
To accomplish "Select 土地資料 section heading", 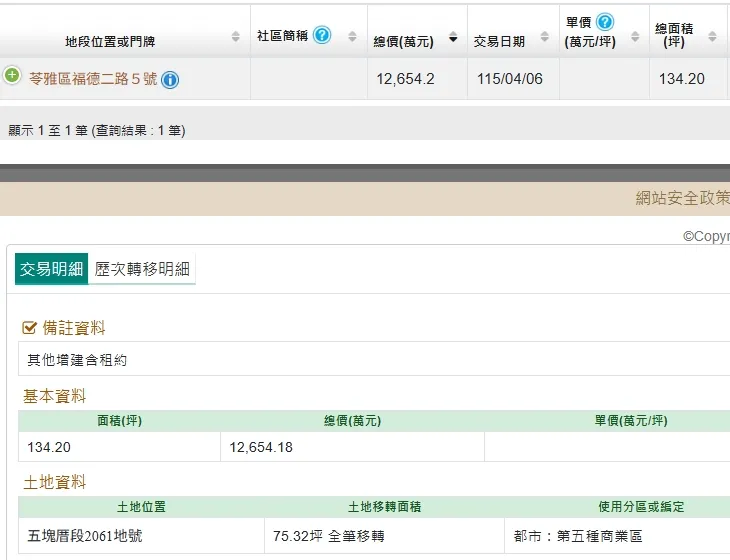I will (x=54, y=482).
